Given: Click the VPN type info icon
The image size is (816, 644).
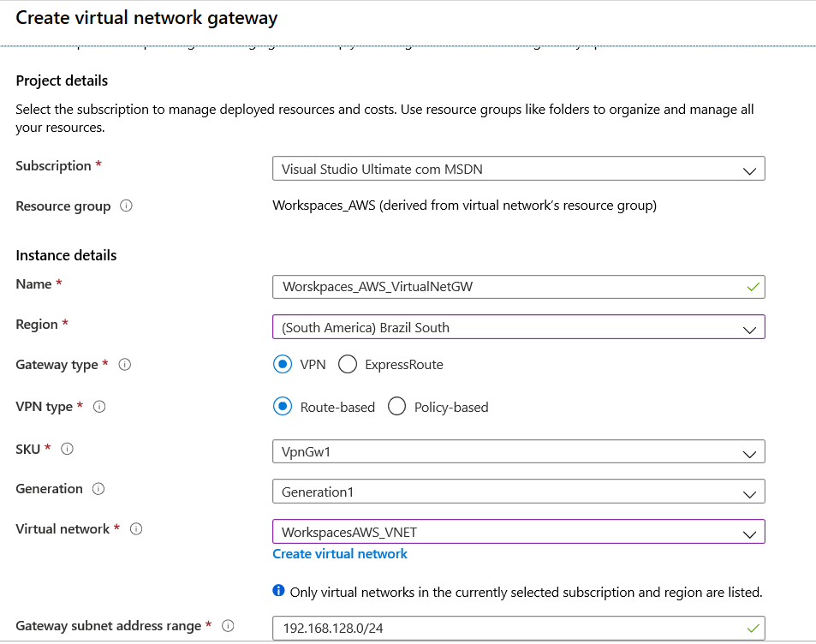Looking at the screenshot, I should coord(98,407).
